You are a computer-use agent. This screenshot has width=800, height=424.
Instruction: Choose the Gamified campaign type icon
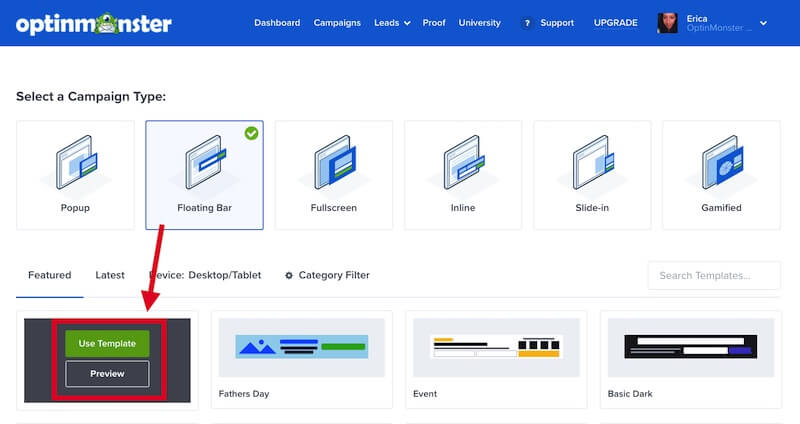(721, 162)
